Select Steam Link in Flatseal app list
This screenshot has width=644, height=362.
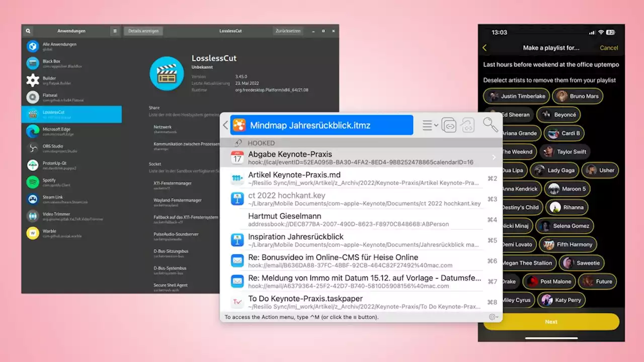pyautogui.click(x=71, y=199)
